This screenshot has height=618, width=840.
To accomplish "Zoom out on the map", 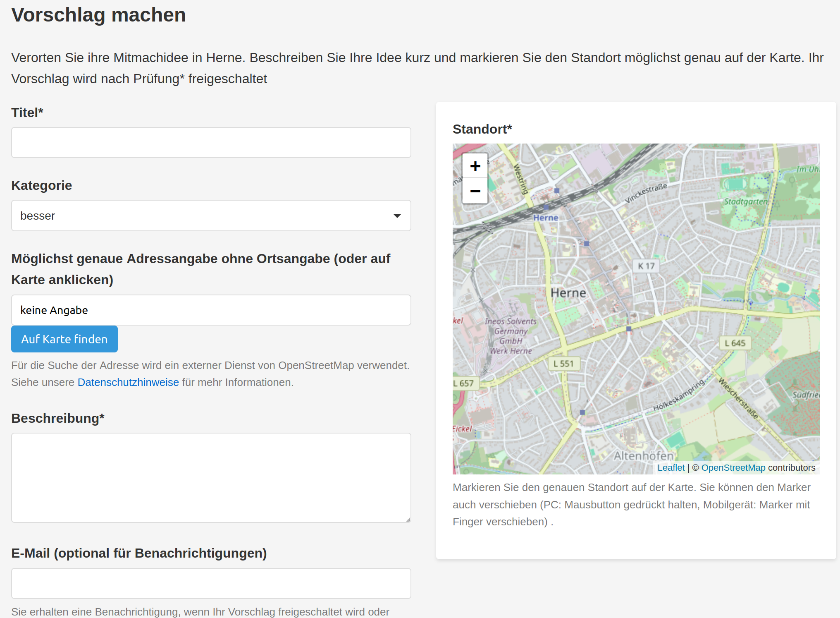I will pyautogui.click(x=475, y=191).
